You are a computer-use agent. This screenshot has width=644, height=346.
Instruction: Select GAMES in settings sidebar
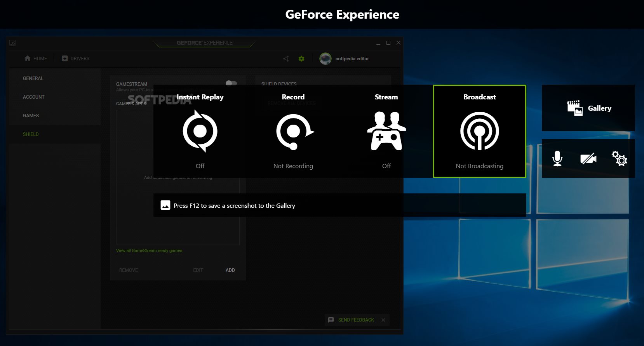[31, 116]
